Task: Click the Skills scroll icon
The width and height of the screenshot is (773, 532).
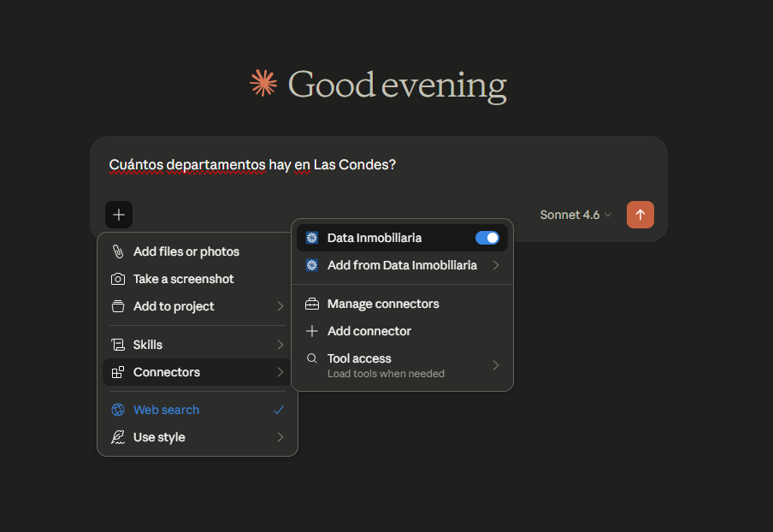Action: (x=118, y=345)
